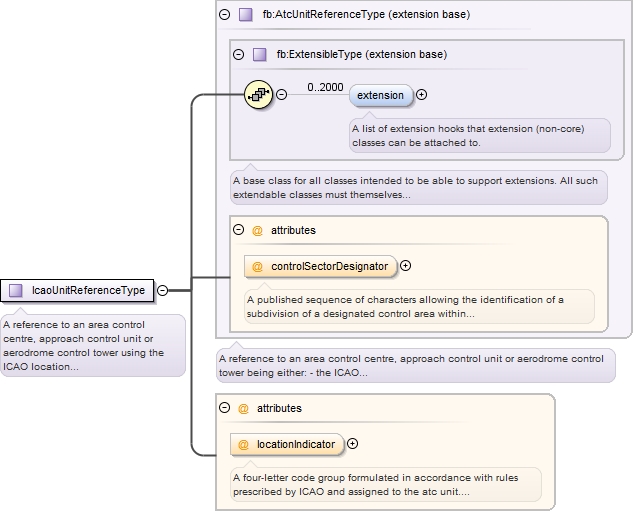Screen dimensions: 634x512
Task: Click the fb:ExtensibleType purple type icon
Action: [x=259, y=55]
